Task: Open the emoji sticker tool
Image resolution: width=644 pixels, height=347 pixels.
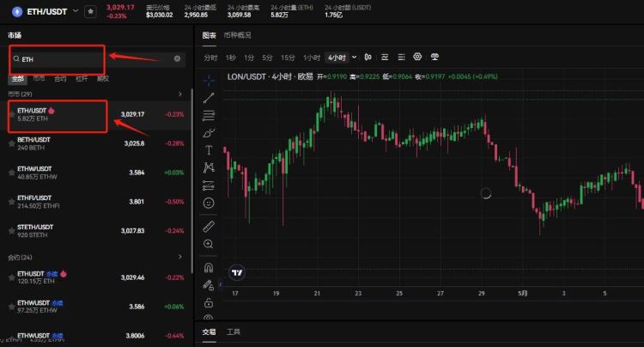Action: (209, 203)
